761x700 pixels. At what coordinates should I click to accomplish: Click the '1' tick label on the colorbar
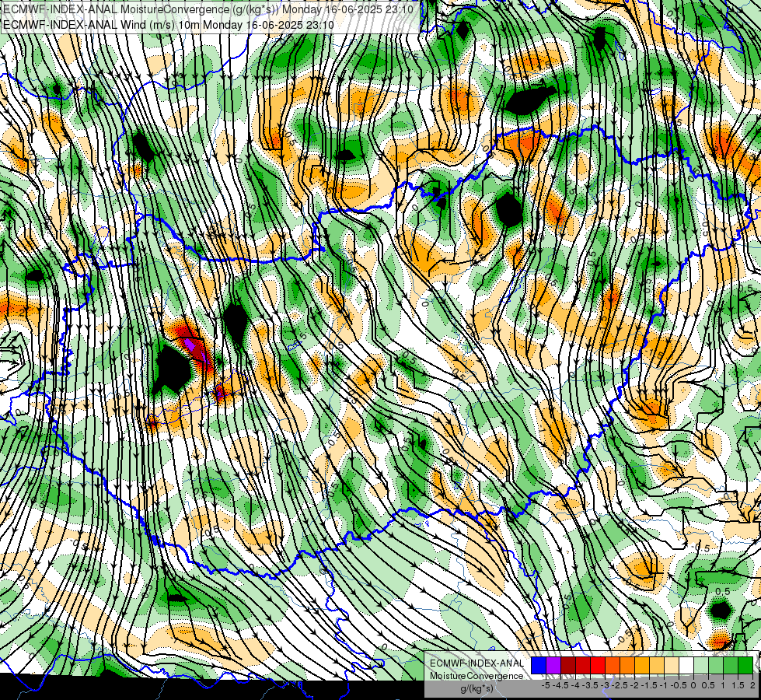pyautogui.click(x=723, y=685)
